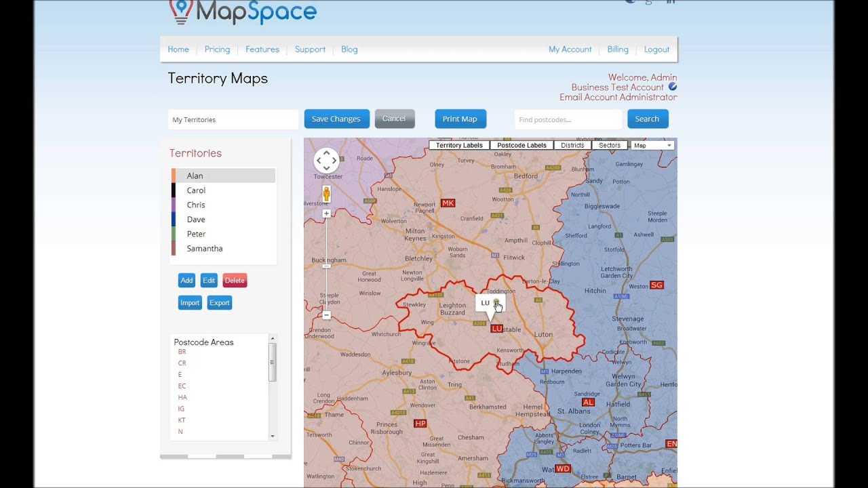
Task: Click the Logout link
Action: click(x=656, y=49)
